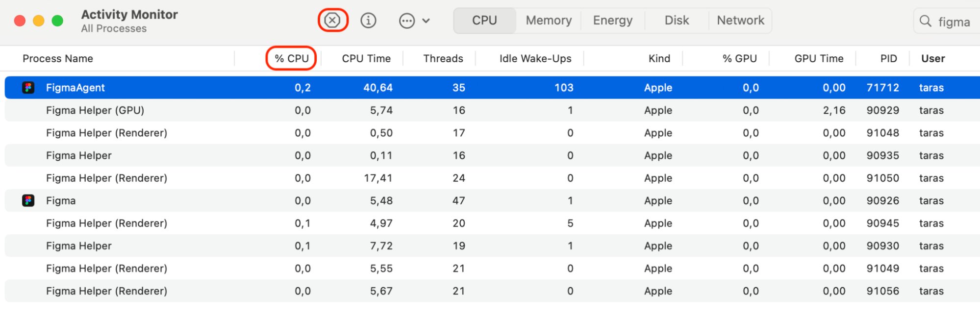Click the Figma app icon in the list

(28, 200)
